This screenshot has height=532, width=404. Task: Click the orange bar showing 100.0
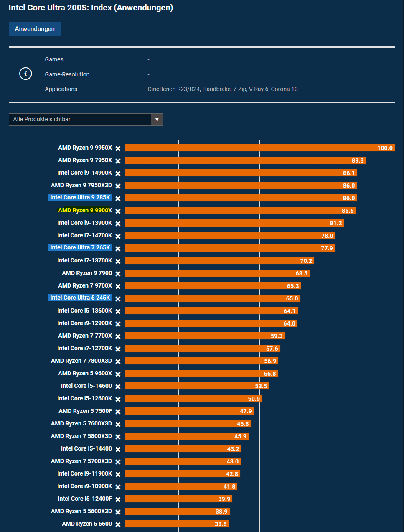[x=259, y=148]
